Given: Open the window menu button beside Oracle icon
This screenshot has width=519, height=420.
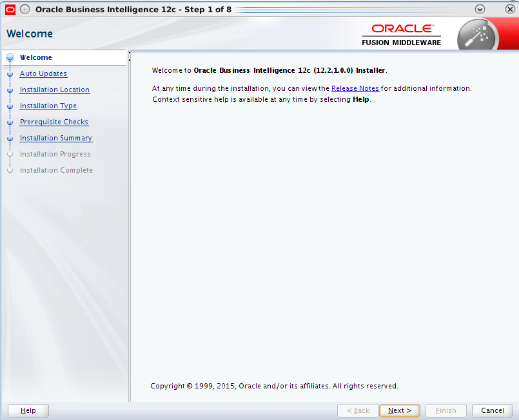Looking at the screenshot, I should (x=25, y=10).
